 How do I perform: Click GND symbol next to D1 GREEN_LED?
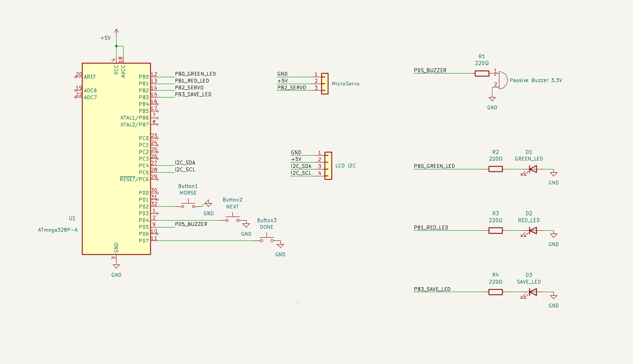[554, 173]
